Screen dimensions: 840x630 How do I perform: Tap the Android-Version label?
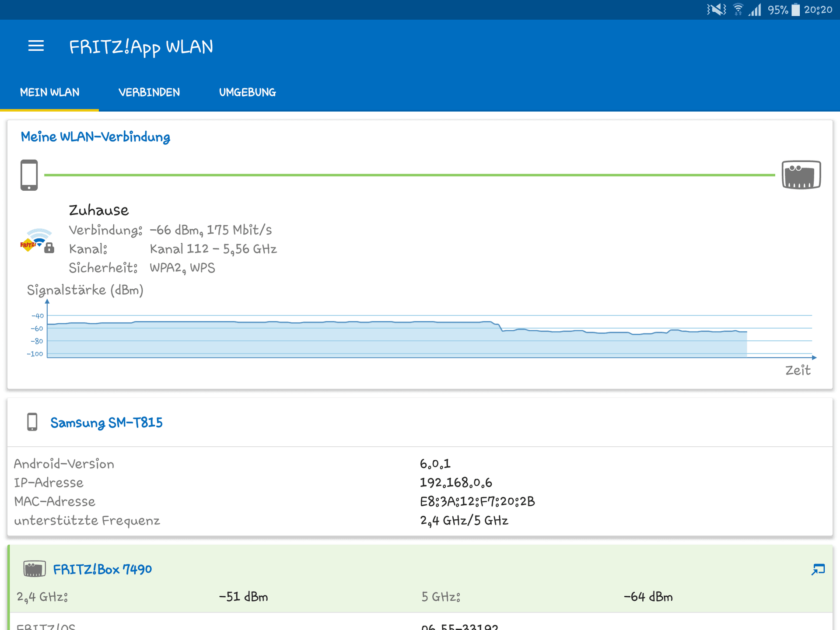[64, 464]
